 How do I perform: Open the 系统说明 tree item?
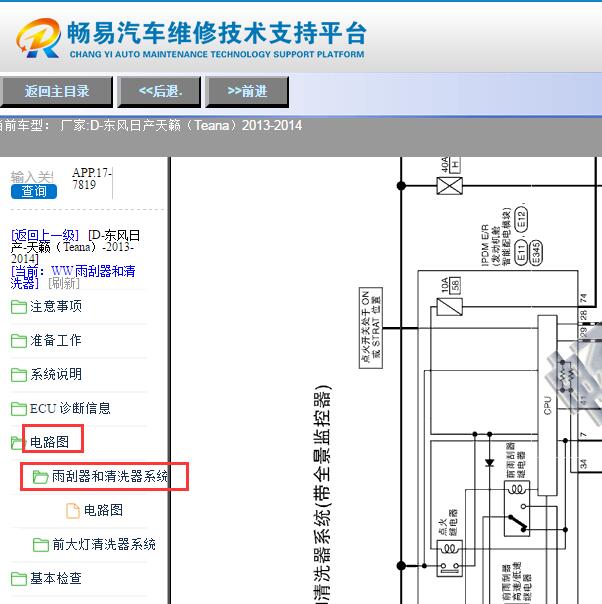pos(56,374)
